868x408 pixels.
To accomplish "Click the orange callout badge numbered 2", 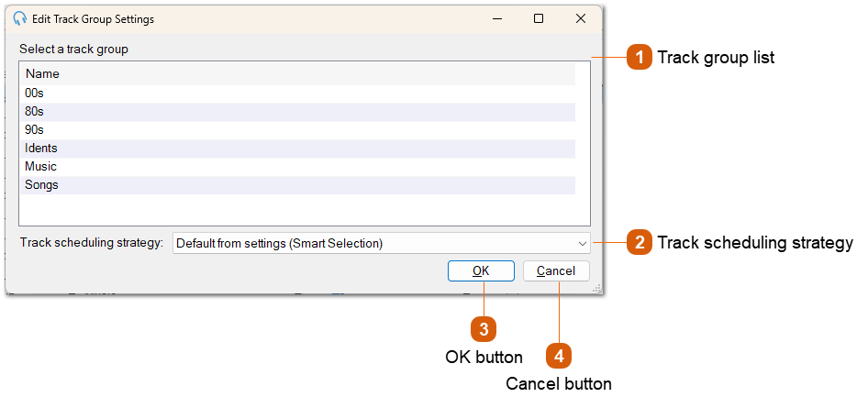I will [640, 243].
